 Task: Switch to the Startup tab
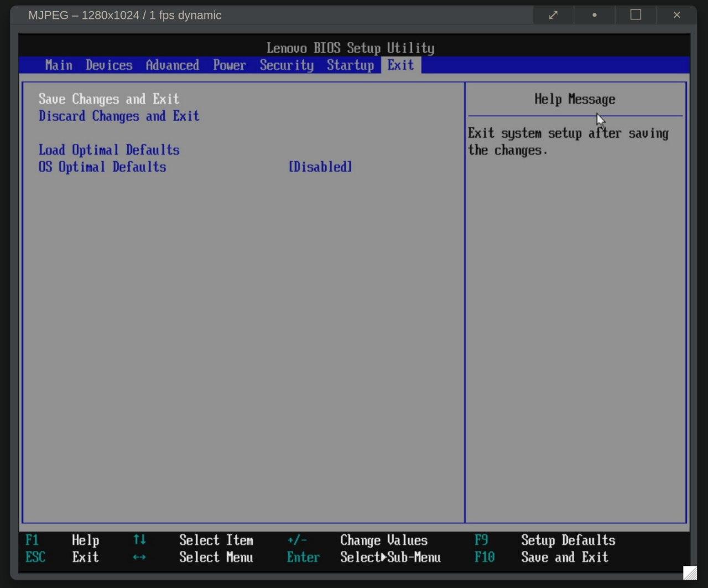click(350, 65)
